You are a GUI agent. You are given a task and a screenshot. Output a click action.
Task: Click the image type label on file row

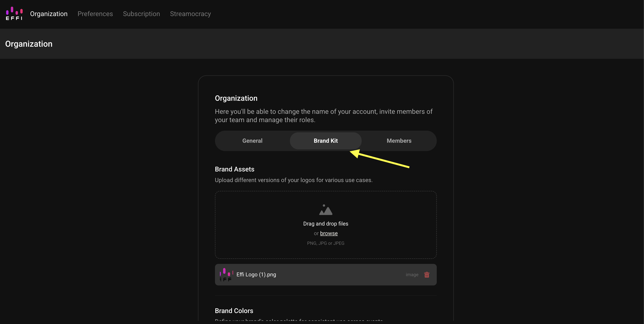pos(412,275)
